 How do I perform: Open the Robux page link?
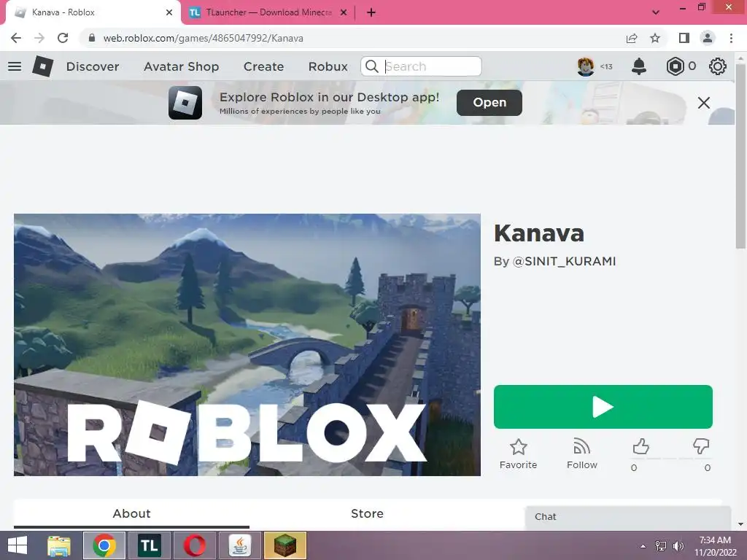pos(328,66)
